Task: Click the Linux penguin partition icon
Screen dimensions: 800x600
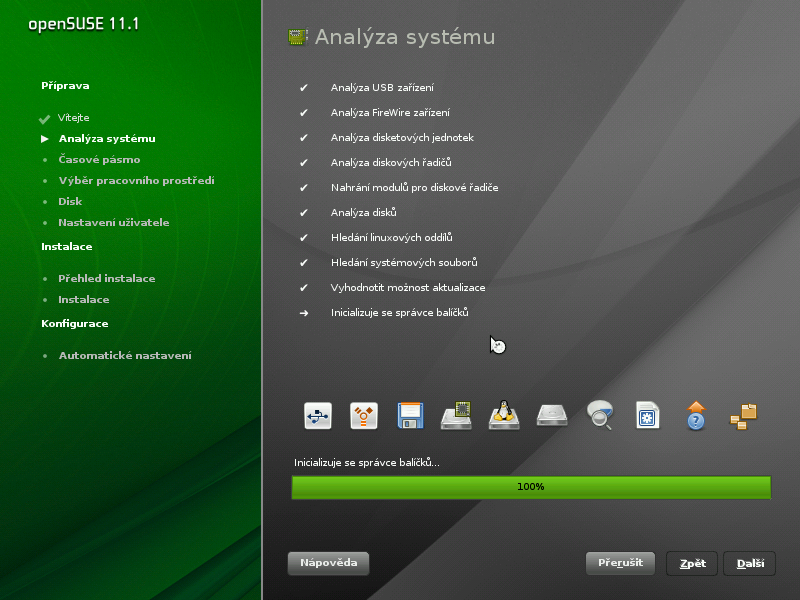Action: [504, 415]
